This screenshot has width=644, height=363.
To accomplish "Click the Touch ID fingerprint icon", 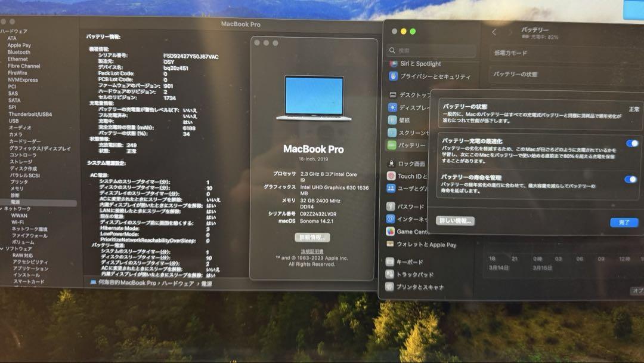I will tap(391, 176).
